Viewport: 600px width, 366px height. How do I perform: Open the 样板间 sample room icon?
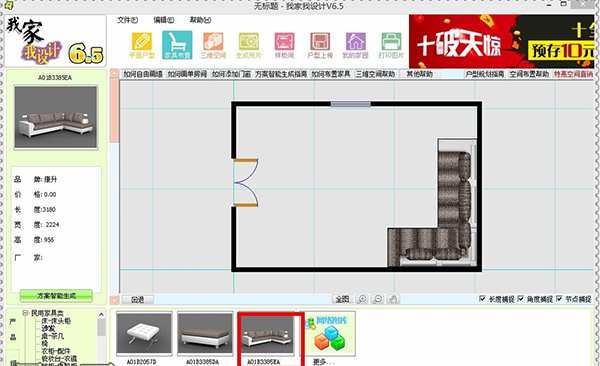point(284,45)
